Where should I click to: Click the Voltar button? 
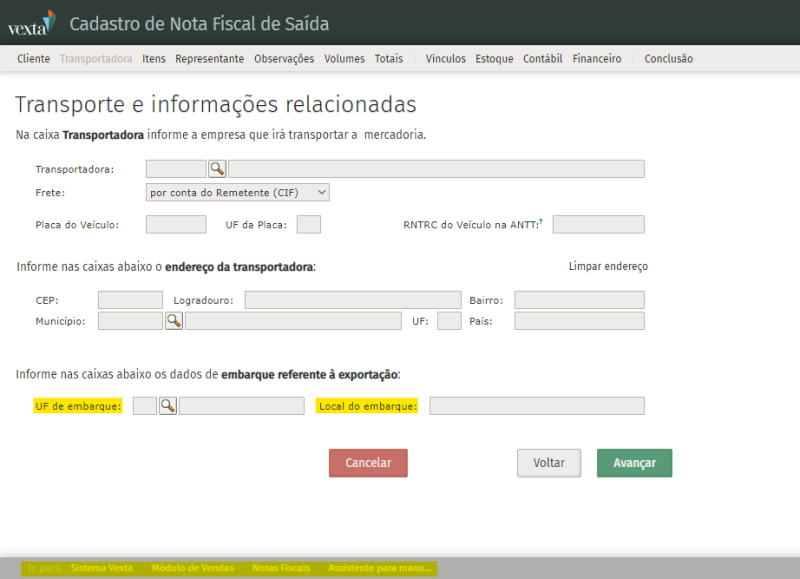(x=549, y=463)
